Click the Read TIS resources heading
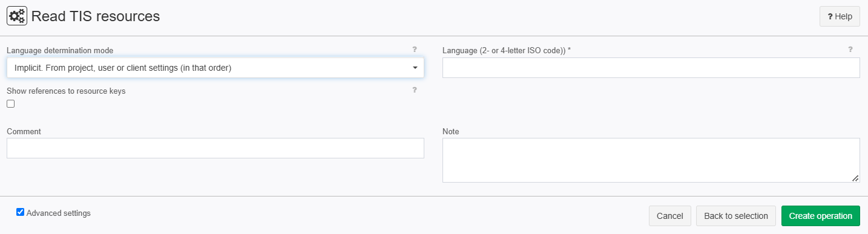Screen dimensions: 868x234 96,16
